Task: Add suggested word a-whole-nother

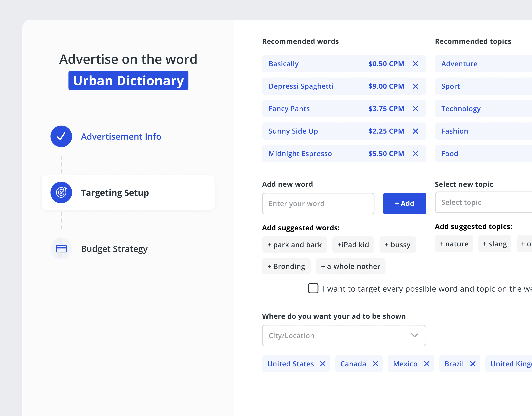Action: tap(351, 266)
